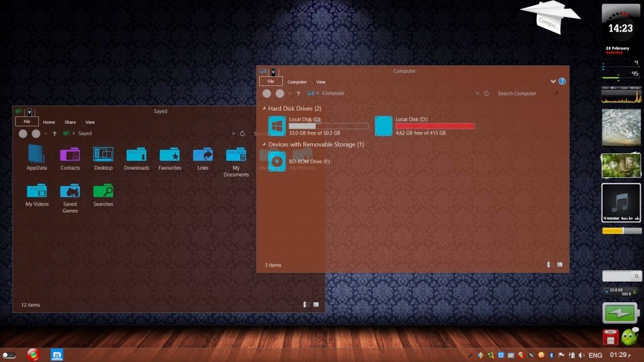Viewport: 644px width, 362px height.
Task: Click the paper plane Computer desktop icon
Action: [x=550, y=16]
